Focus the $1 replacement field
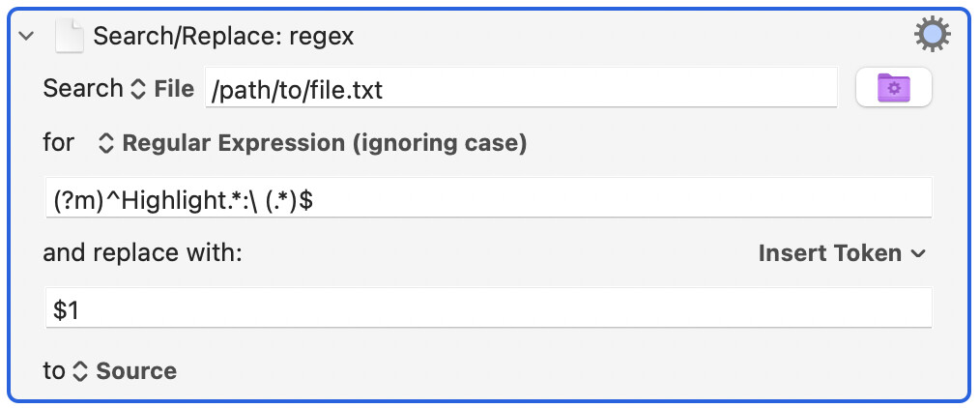The height and width of the screenshot is (408, 980). 489,307
